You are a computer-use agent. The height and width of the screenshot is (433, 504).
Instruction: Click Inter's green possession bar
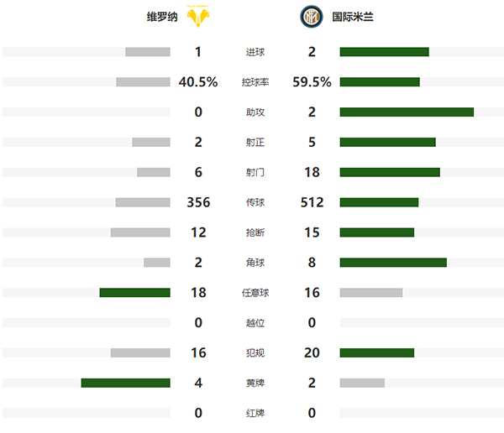[380, 82]
